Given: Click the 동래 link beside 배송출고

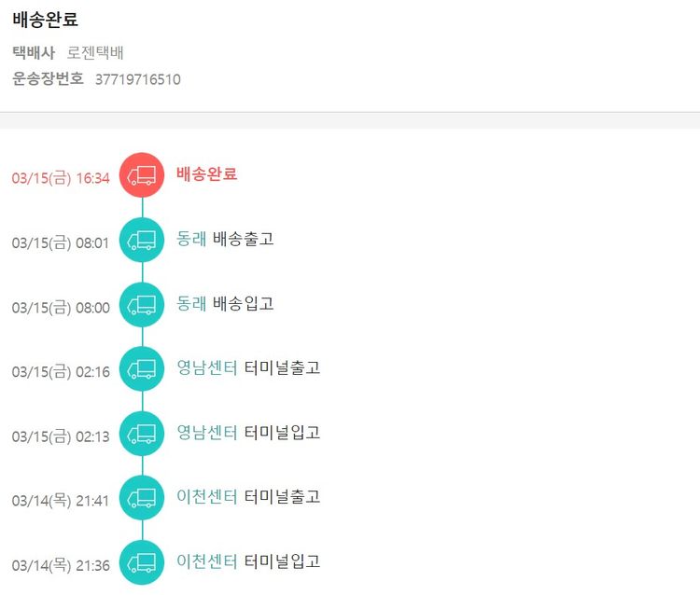Looking at the screenshot, I should [191, 239].
